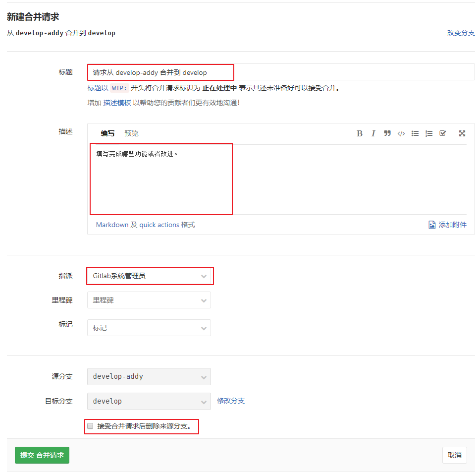Insert a blockquote in description
Image resolution: width=476 pixels, height=475 pixels.
click(x=387, y=133)
